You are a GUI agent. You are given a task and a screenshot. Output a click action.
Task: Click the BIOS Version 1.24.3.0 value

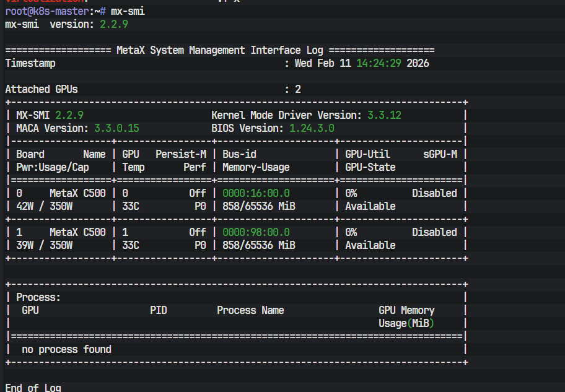click(312, 128)
